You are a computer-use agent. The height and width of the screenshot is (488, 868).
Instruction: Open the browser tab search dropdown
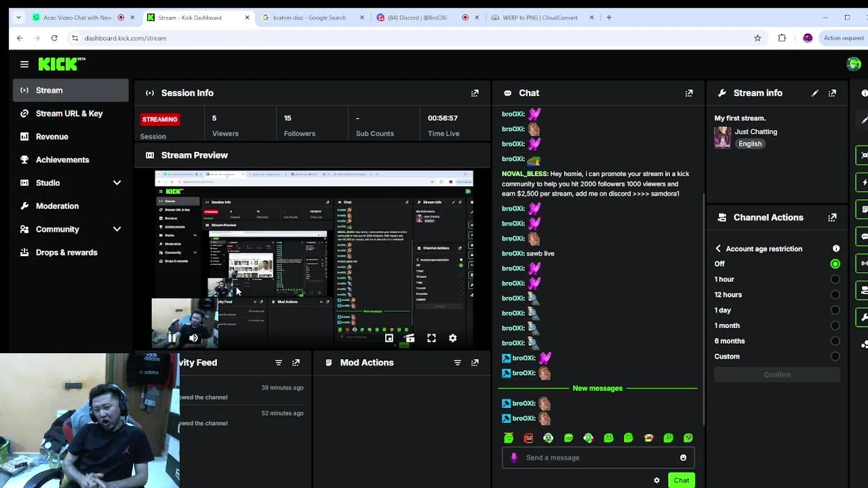coord(18,18)
